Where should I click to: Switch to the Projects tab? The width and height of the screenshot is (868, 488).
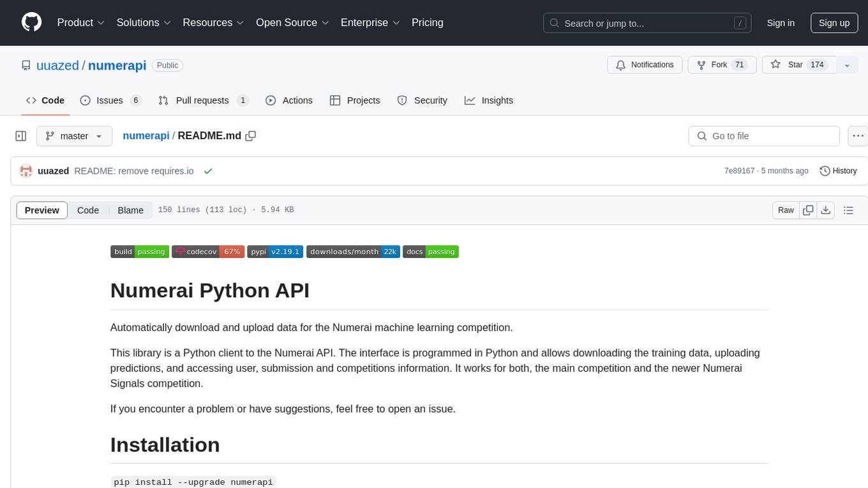355,100
